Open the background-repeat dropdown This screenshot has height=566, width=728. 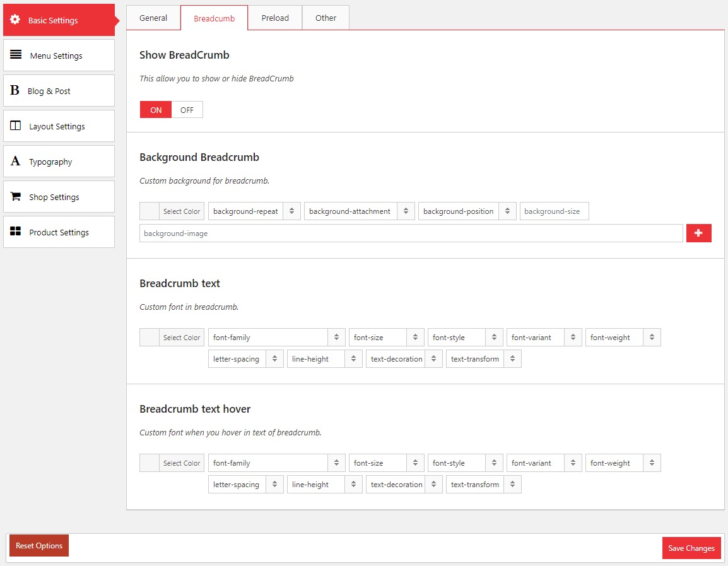tap(254, 211)
